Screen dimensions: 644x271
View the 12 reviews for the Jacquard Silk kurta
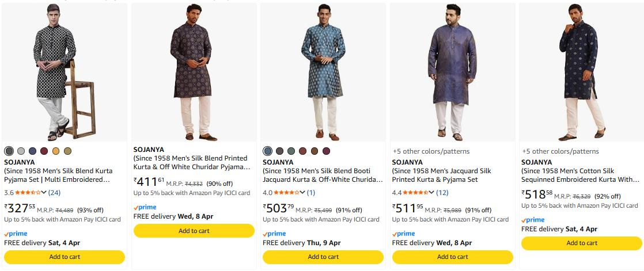pos(442,193)
